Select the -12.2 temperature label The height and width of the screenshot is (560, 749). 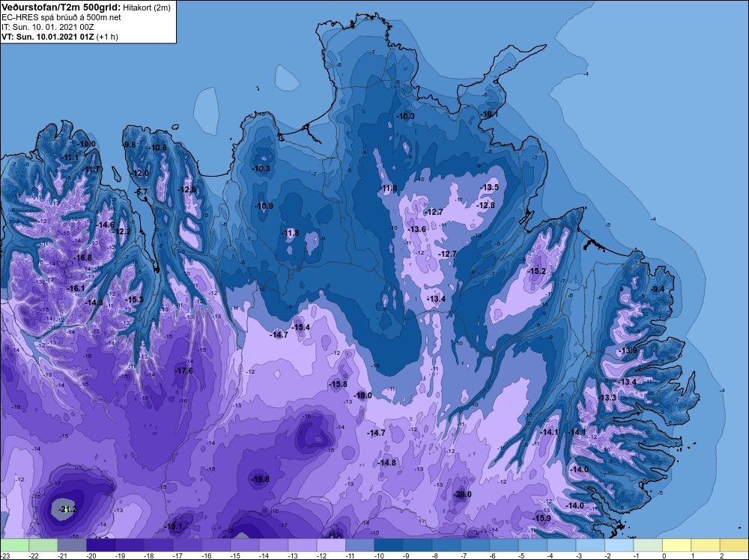(122, 231)
